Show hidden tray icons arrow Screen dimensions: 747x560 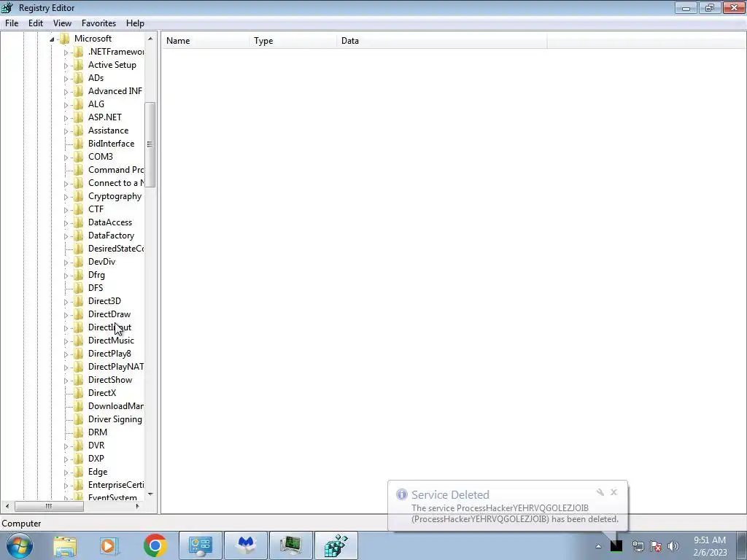tap(599, 546)
